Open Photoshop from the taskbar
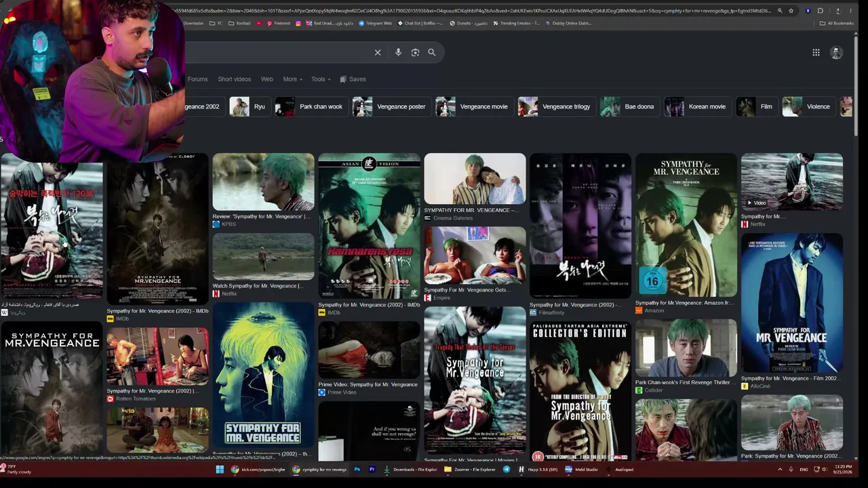This screenshot has height=488, width=868. tap(357, 469)
